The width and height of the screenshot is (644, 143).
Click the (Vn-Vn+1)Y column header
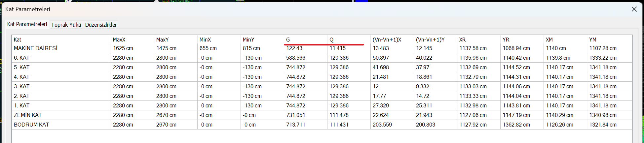(x=430, y=40)
